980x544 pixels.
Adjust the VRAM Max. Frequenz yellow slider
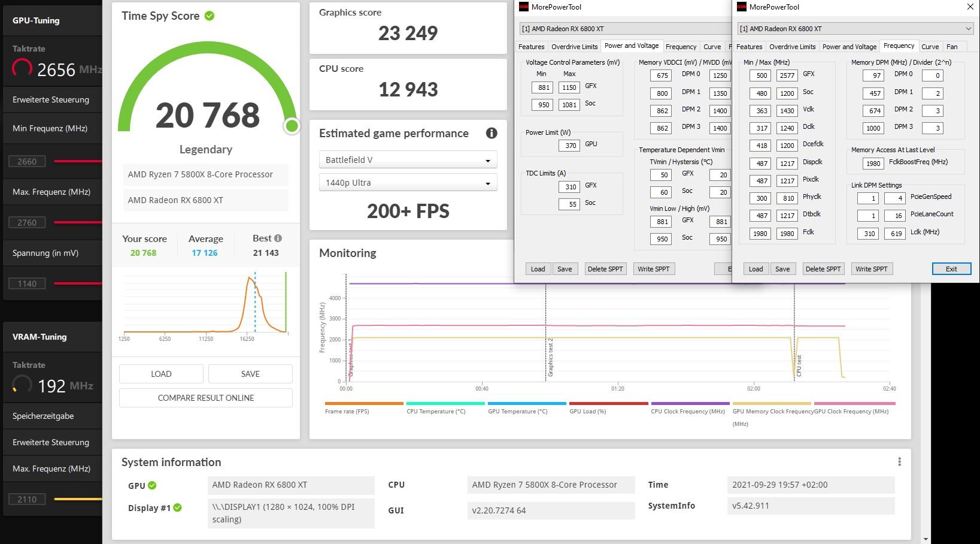pyautogui.click(x=78, y=499)
